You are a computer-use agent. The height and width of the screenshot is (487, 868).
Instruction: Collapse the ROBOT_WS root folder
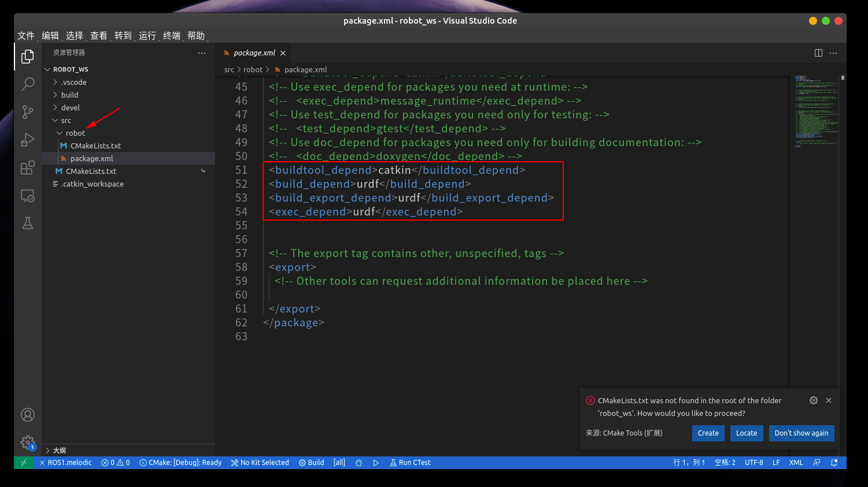click(128, 69)
